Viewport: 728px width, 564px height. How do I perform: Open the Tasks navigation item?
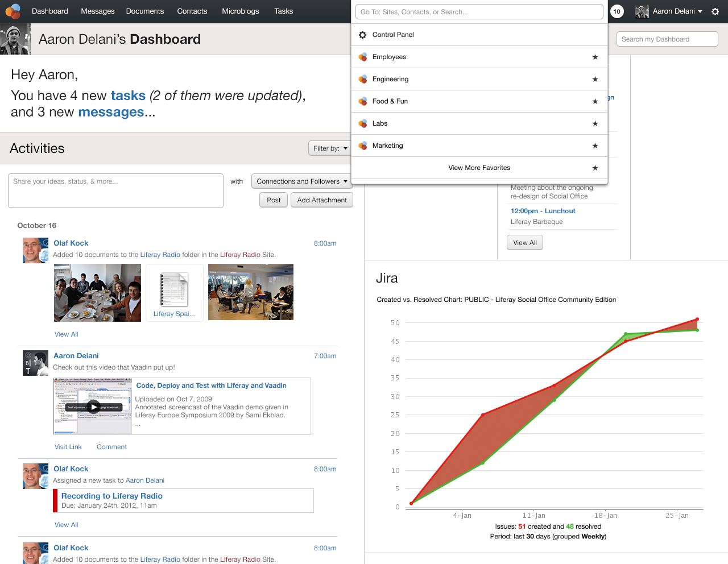(x=283, y=11)
